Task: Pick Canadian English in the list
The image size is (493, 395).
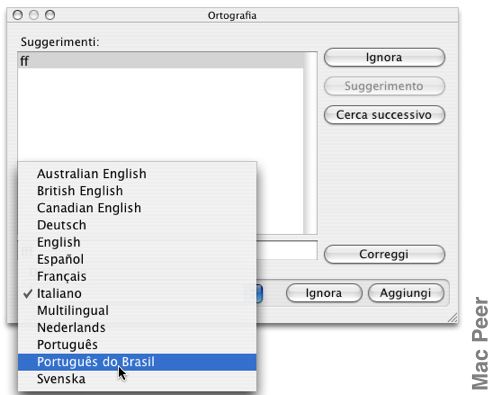Action: (137, 208)
